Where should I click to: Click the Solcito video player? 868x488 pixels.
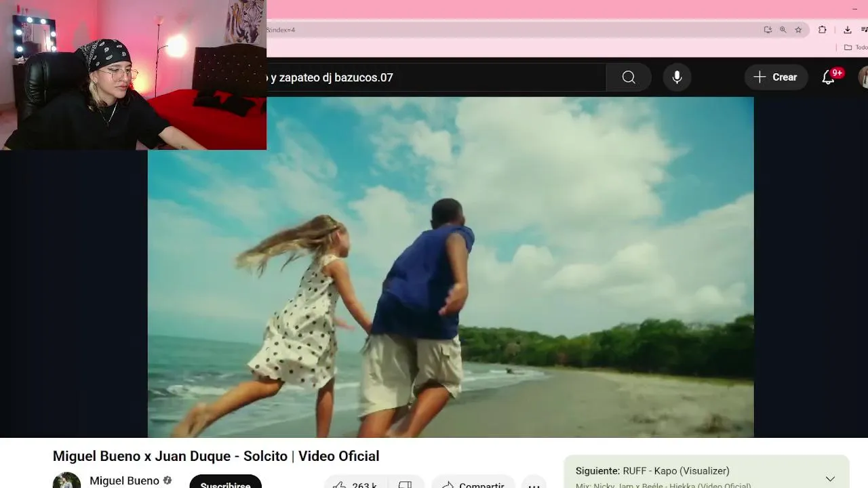click(x=450, y=267)
